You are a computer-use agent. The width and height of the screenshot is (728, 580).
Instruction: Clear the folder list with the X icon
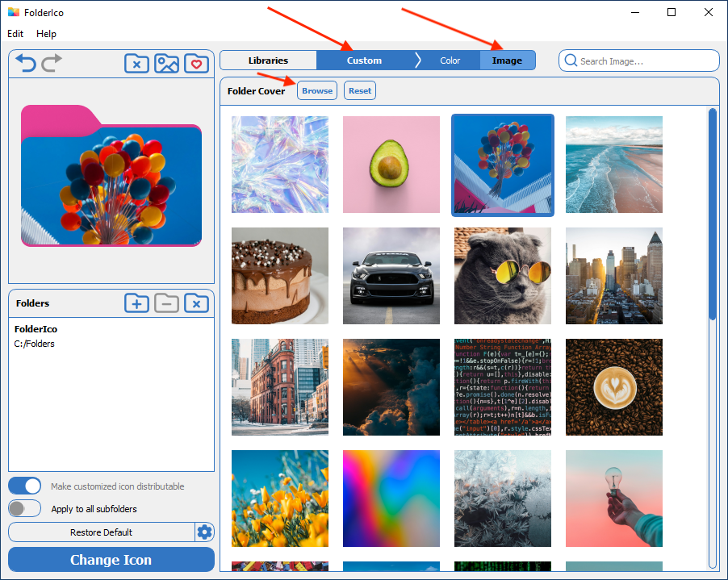tap(196, 303)
